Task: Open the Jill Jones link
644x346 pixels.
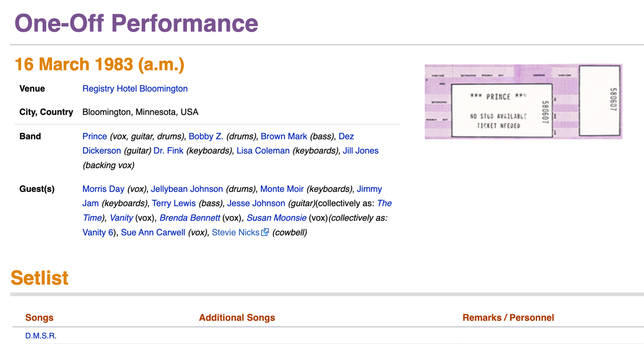Action: point(361,151)
